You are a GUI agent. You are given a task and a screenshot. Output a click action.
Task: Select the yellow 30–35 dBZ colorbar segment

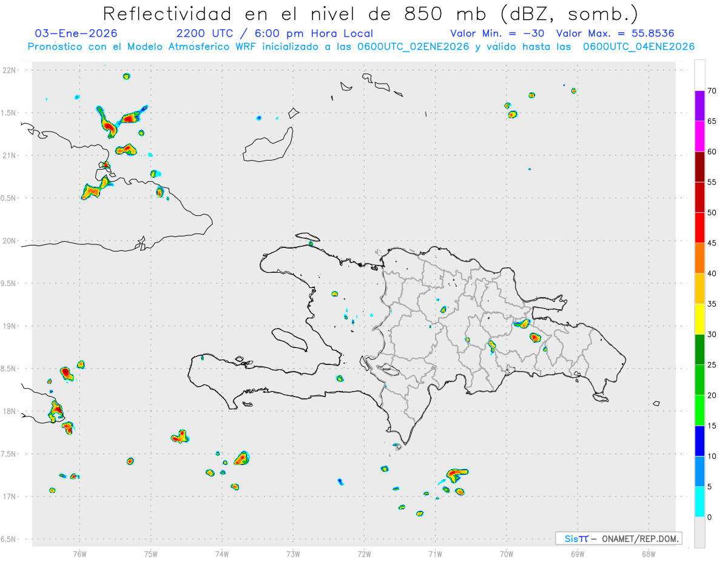tap(699, 319)
